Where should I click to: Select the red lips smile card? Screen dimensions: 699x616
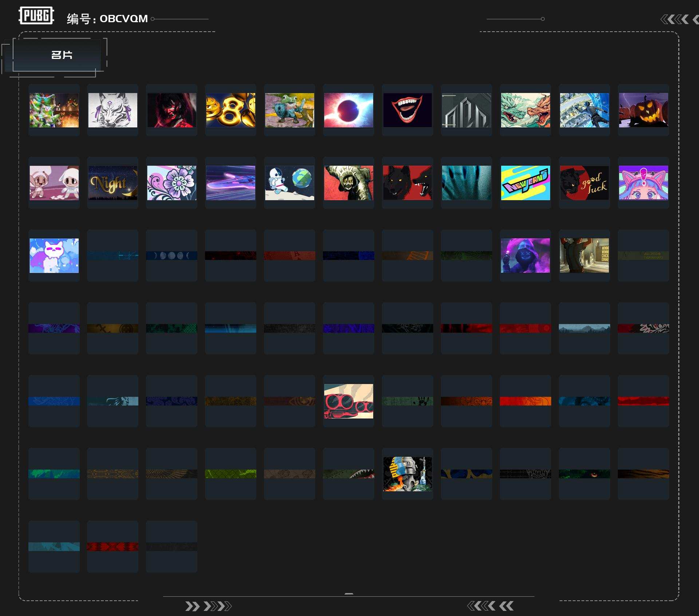[407, 110]
